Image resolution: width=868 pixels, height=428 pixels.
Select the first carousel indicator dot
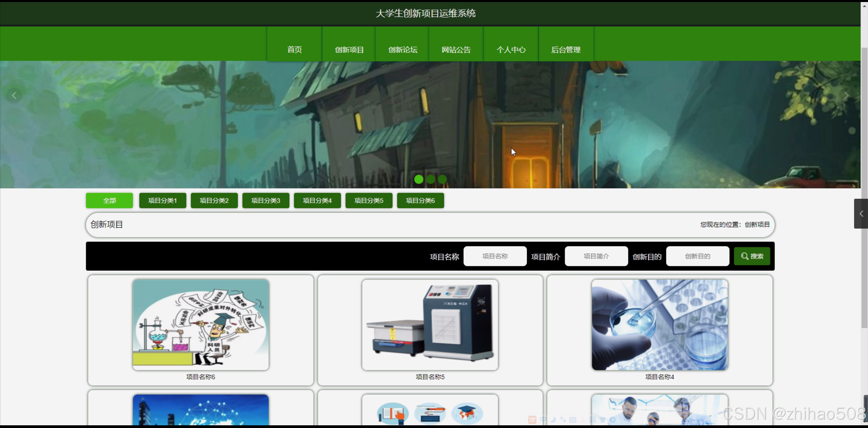coord(419,179)
